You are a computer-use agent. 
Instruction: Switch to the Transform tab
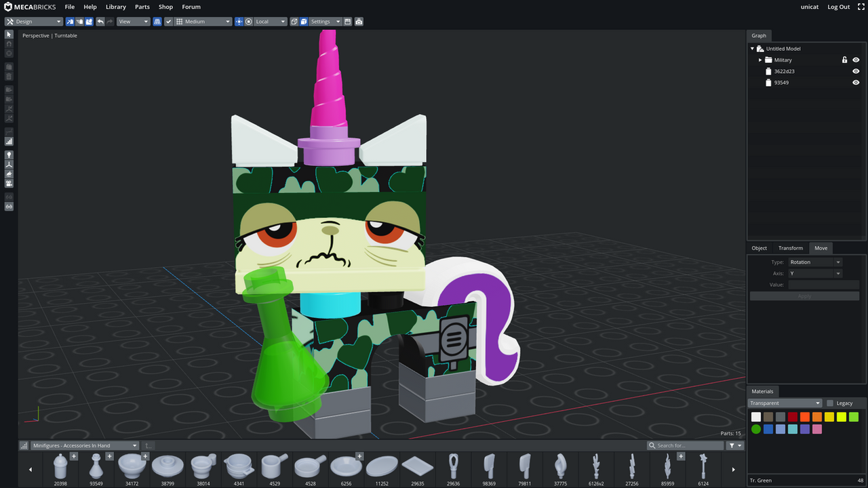tap(791, 248)
